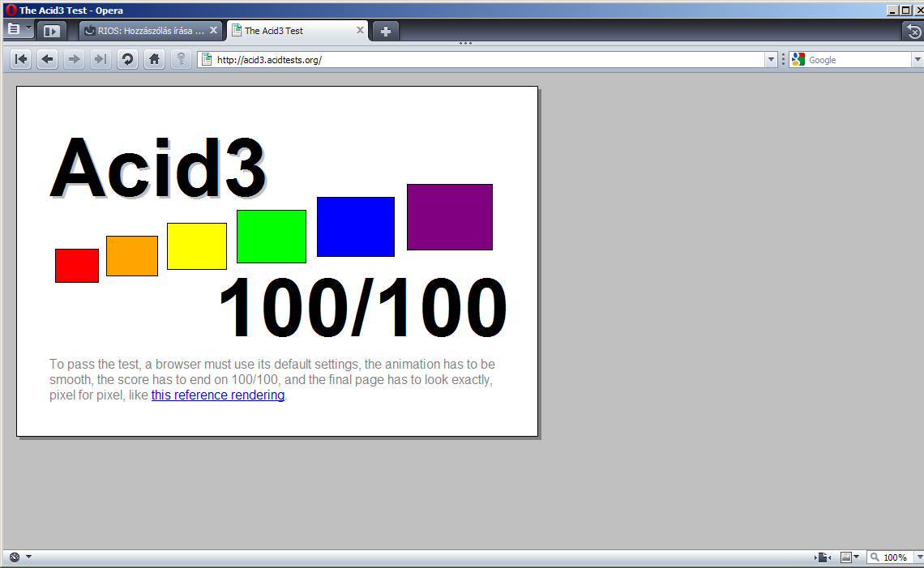The width and height of the screenshot is (924, 568).
Task: Click the yellow square
Action: click(197, 246)
